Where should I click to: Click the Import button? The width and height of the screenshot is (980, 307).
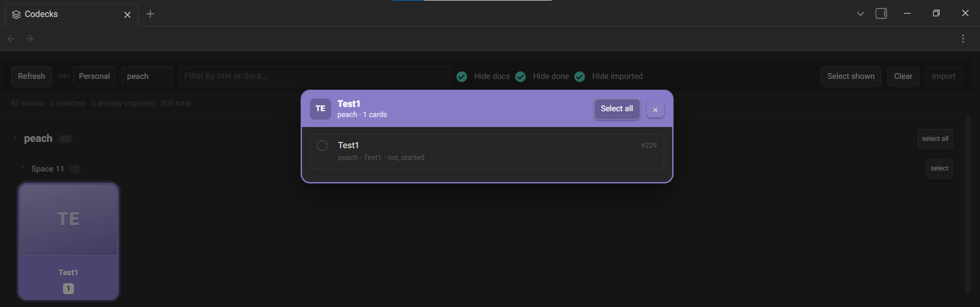944,76
